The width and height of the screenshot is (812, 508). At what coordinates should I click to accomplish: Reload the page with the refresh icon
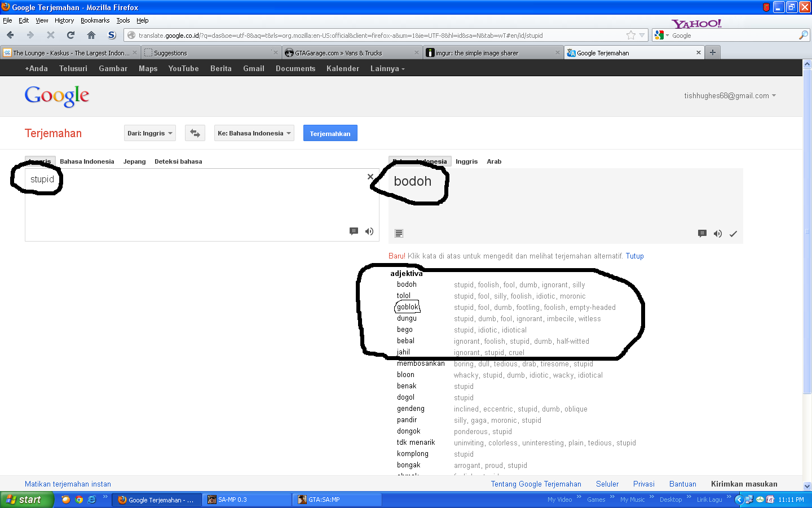[x=71, y=35]
